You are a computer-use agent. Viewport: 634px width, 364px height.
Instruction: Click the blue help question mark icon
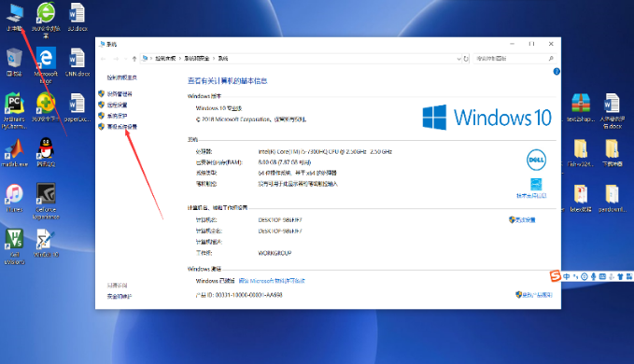pyautogui.click(x=557, y=72)
